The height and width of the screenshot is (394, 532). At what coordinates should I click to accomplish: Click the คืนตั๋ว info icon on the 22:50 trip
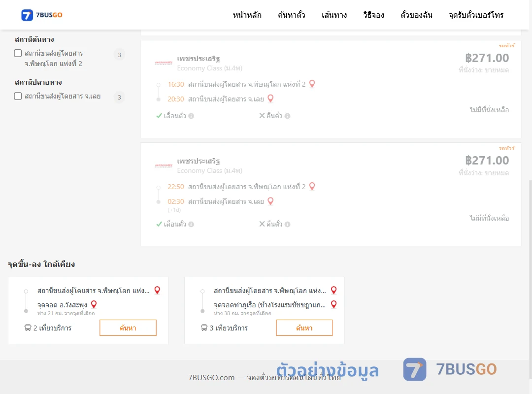(x=287, y=224)
